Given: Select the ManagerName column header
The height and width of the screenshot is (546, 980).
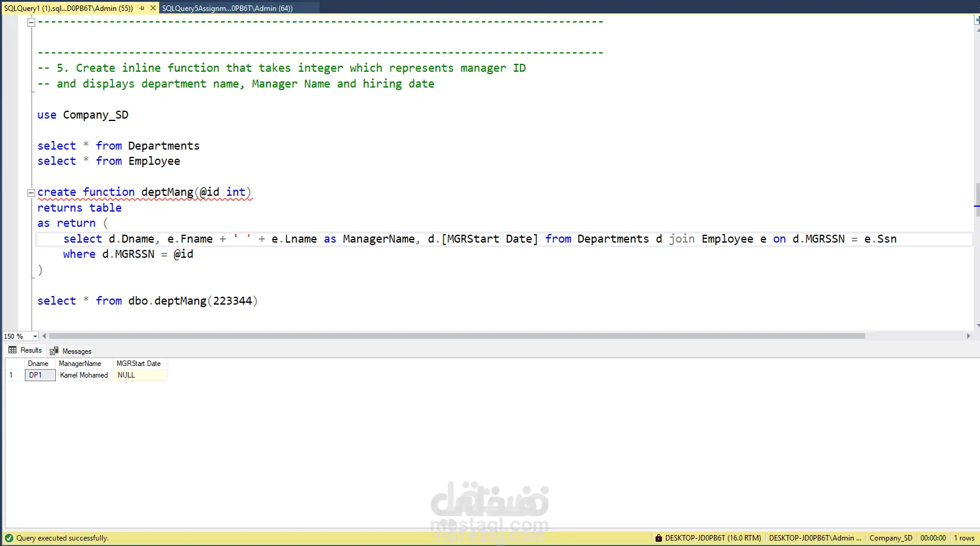Looking at the screenshot, I should click(84, 364).
